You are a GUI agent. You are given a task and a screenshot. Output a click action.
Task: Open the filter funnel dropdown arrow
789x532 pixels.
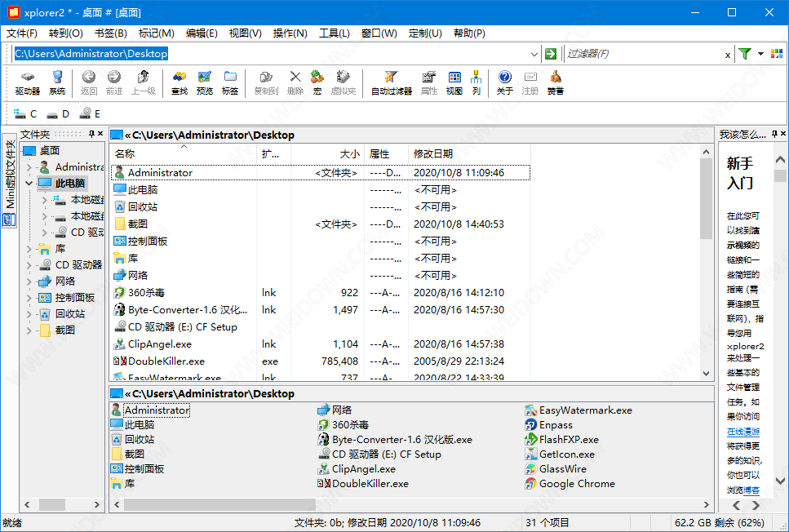click(760, 53)
